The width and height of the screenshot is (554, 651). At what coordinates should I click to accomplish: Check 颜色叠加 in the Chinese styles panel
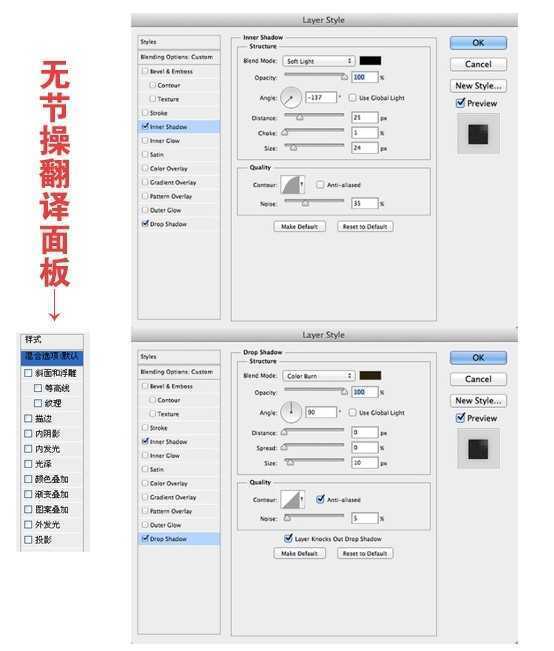[x=28, y=479]
